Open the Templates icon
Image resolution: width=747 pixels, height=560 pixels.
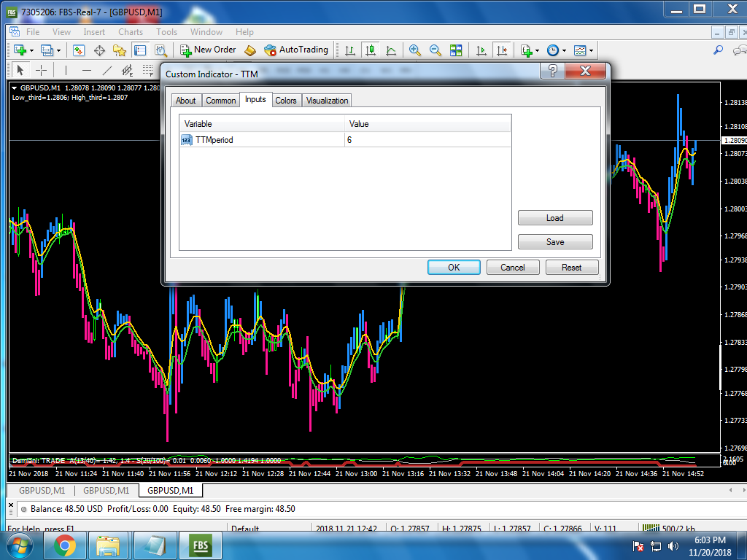pos(580,50)
